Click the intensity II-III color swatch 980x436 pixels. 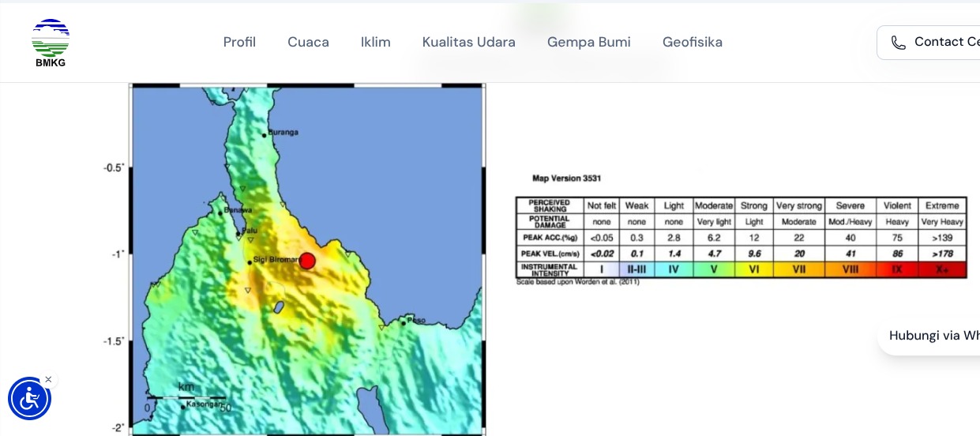pyautogui.click(x=636, y=269)
